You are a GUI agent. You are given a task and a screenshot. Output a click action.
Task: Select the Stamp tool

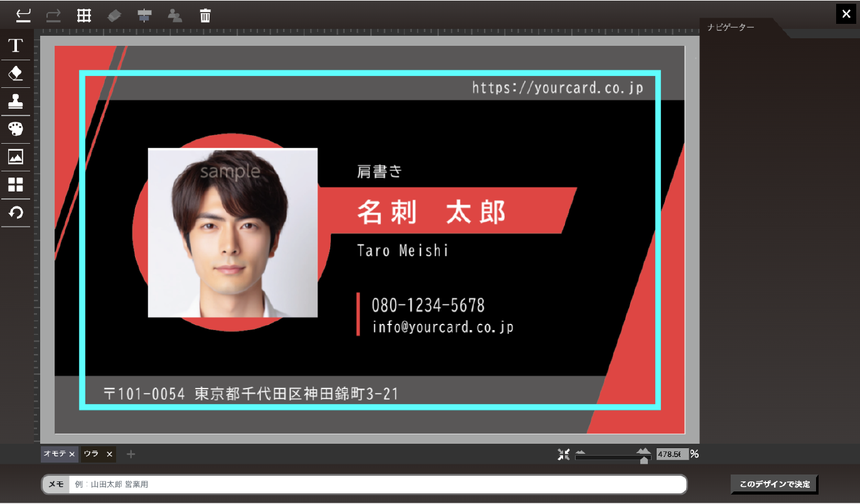[x=15, y=101]
